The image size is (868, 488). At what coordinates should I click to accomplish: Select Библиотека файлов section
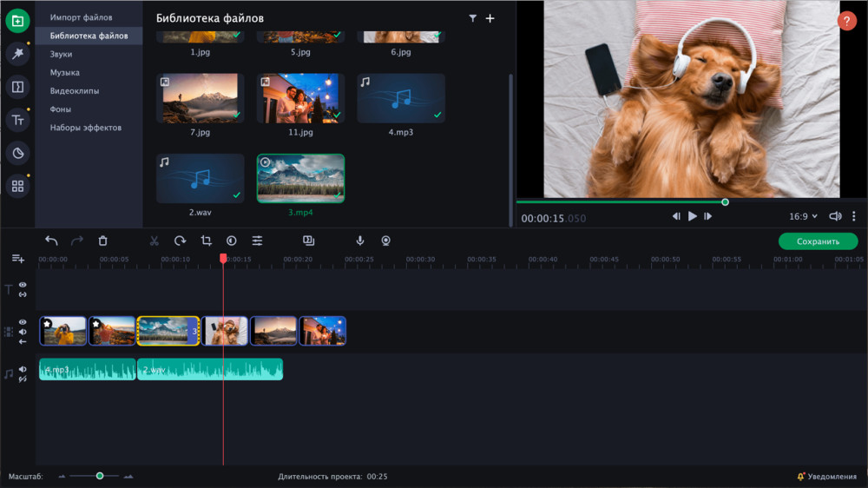coord(89,36)
